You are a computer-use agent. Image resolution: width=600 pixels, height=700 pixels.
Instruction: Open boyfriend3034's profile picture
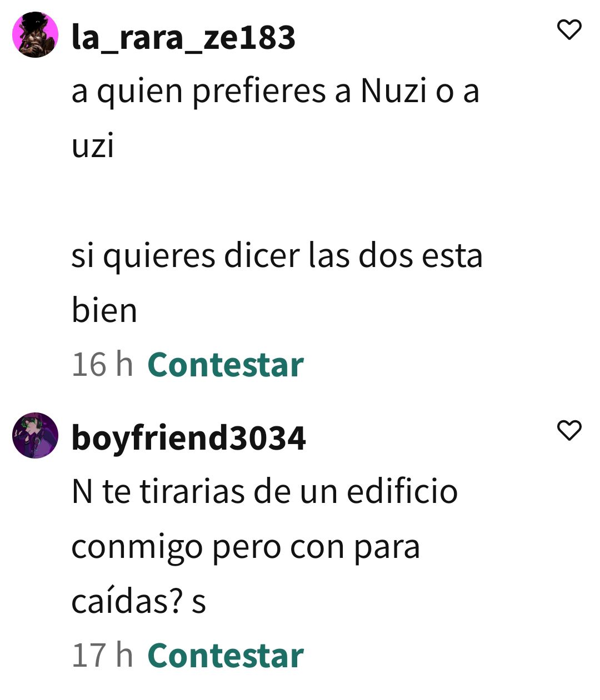pyautogui.click(x=36, y=435)
